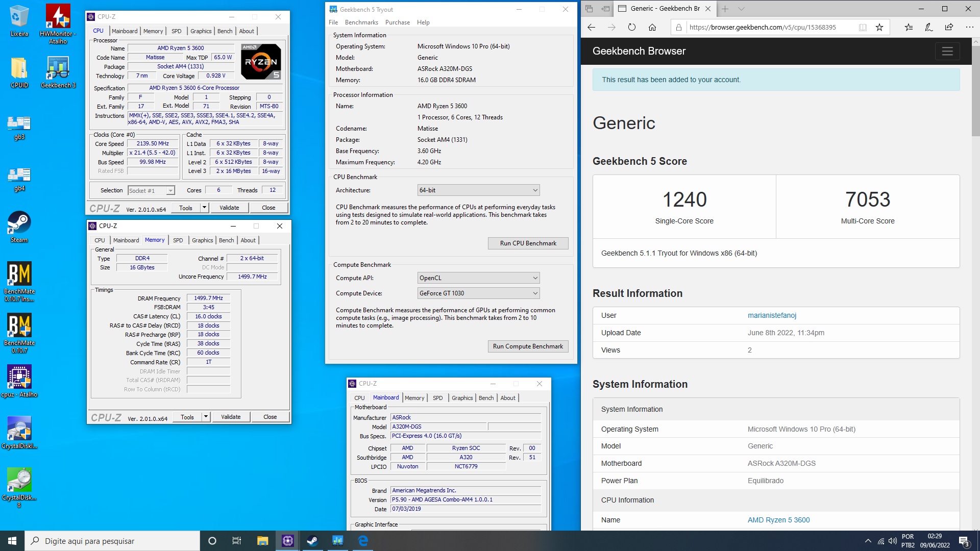This screenshot has width=980, height=551.
Task: Expand the Architecture 64-bit dropdown
Action: (x=478, y=190)
